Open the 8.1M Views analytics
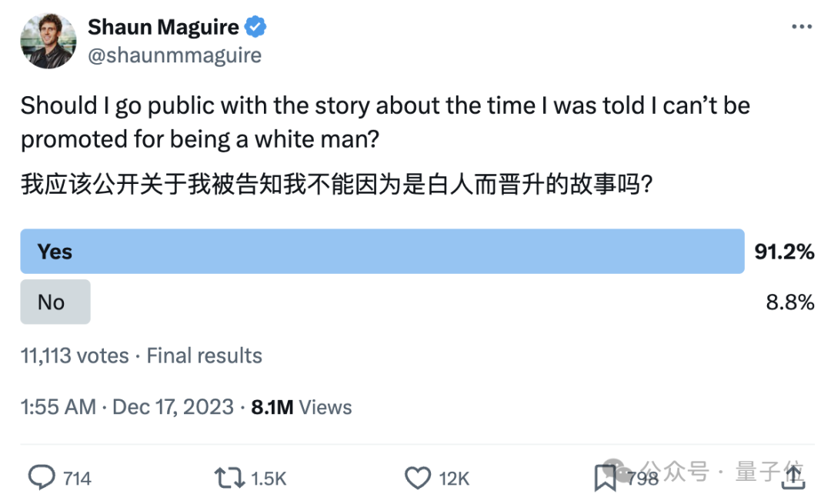 coord(302,407)
